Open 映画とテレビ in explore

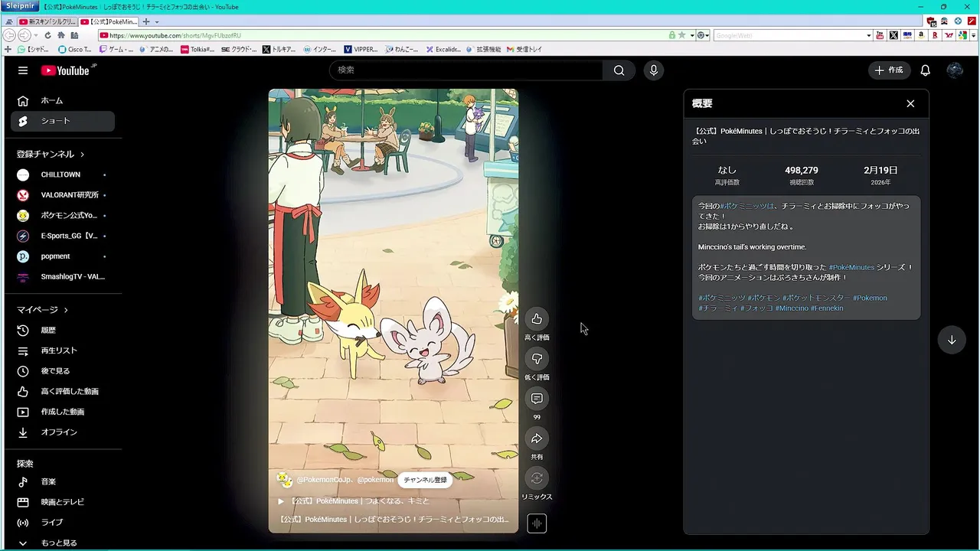tap(63, 502)
